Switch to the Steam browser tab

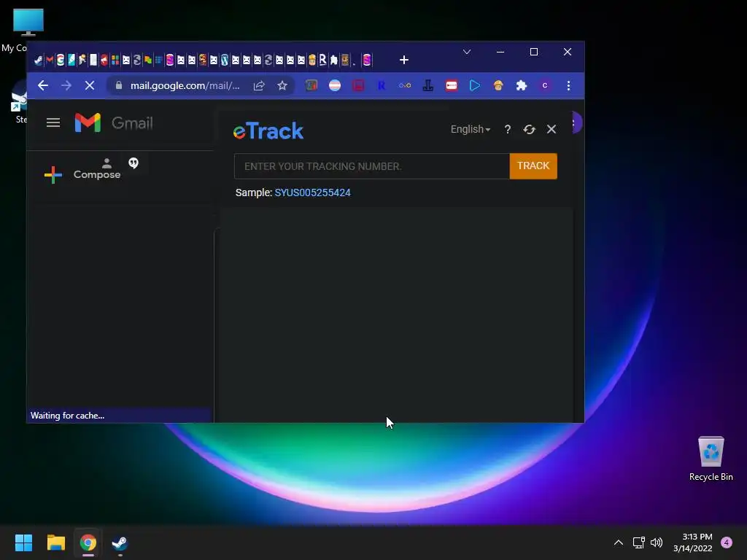pos(39,60)
